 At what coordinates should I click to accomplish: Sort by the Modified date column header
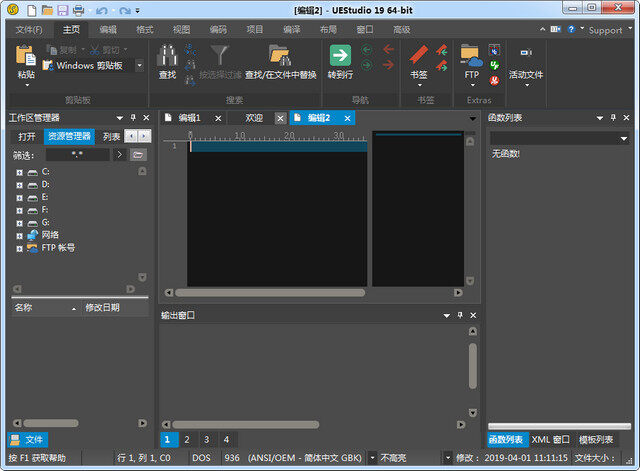click(115, 308)
